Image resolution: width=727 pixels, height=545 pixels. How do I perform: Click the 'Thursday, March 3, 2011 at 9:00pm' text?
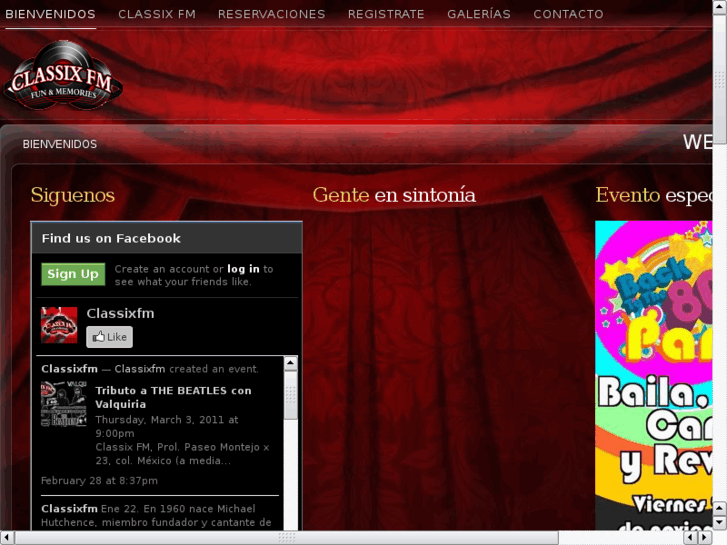pyautogui.click(x=167, y=426)
